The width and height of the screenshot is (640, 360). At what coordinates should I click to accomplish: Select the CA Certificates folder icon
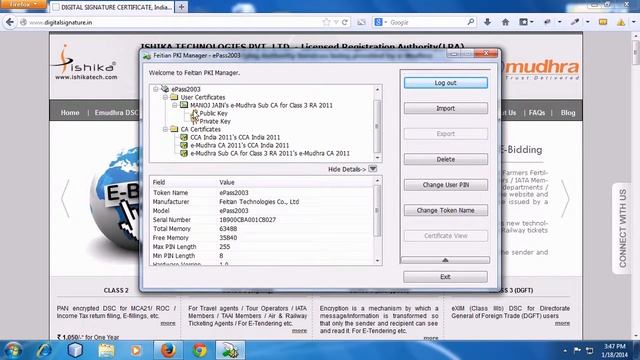tap(174, 129)
